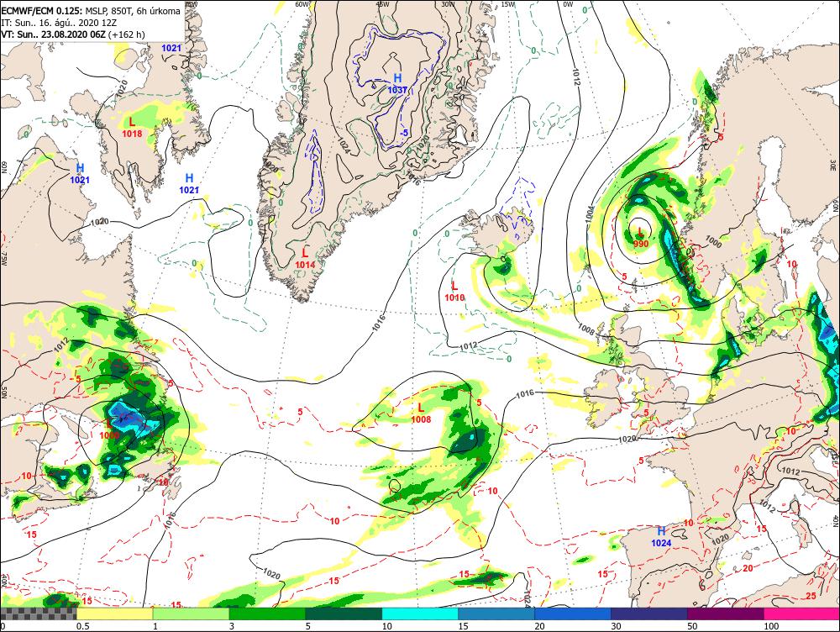Click the 'L 990' low marker near Norway
The height and width of the screenshot is (632, 840).
[641, 238]
